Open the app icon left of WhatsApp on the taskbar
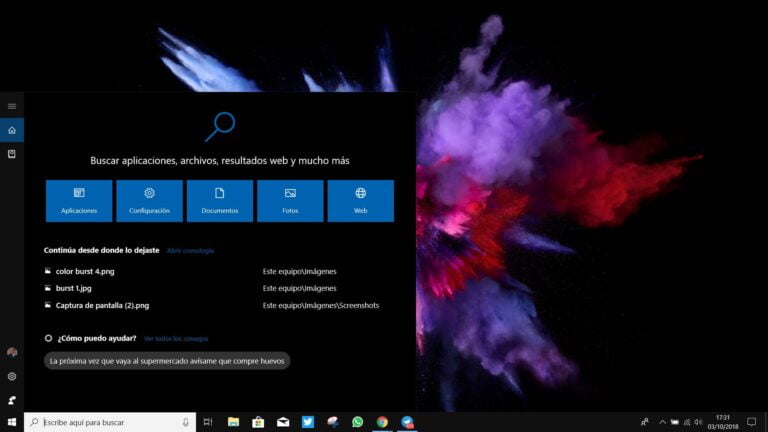 [x=333, y=422]
